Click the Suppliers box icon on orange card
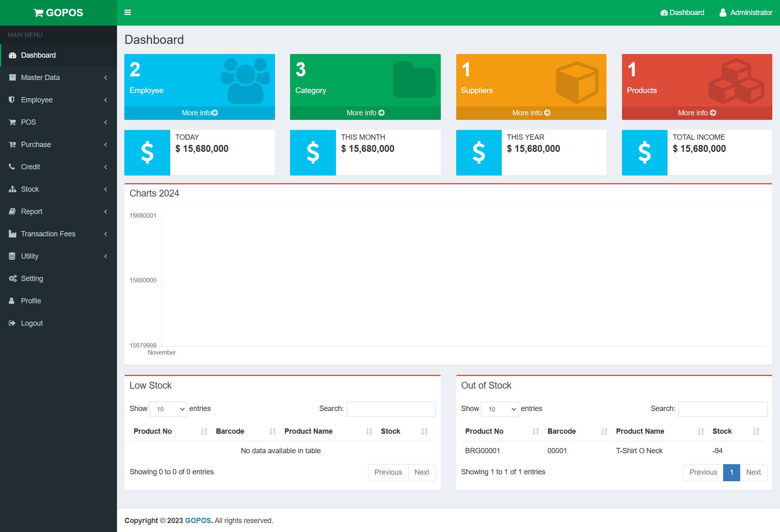This screenshot has height=532, width=780. (577, 82)
